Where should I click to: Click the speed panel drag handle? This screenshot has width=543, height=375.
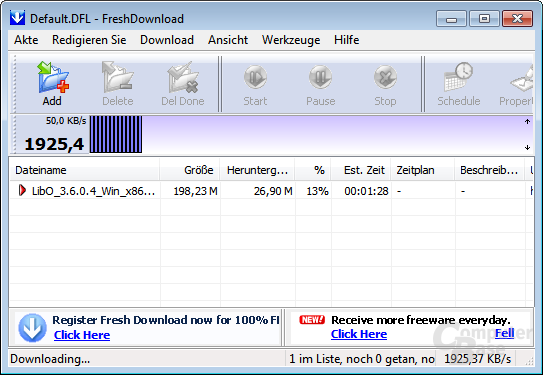(15, 134)
